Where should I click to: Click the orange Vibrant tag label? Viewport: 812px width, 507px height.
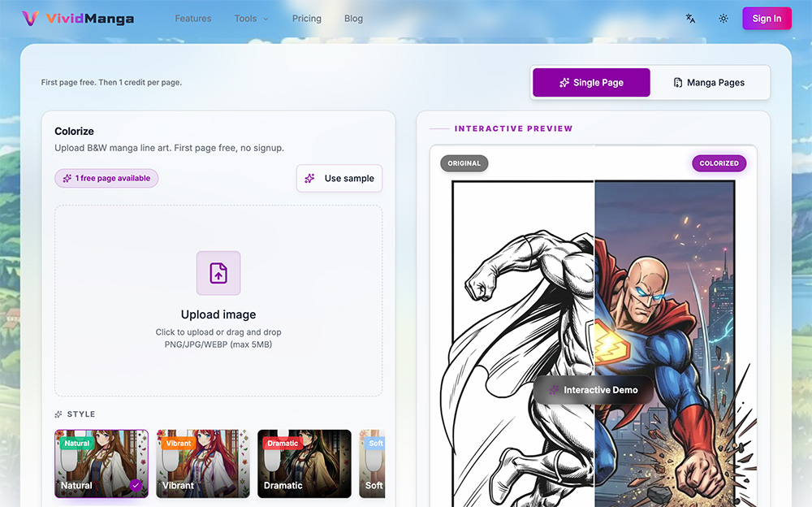pos(179,444)
